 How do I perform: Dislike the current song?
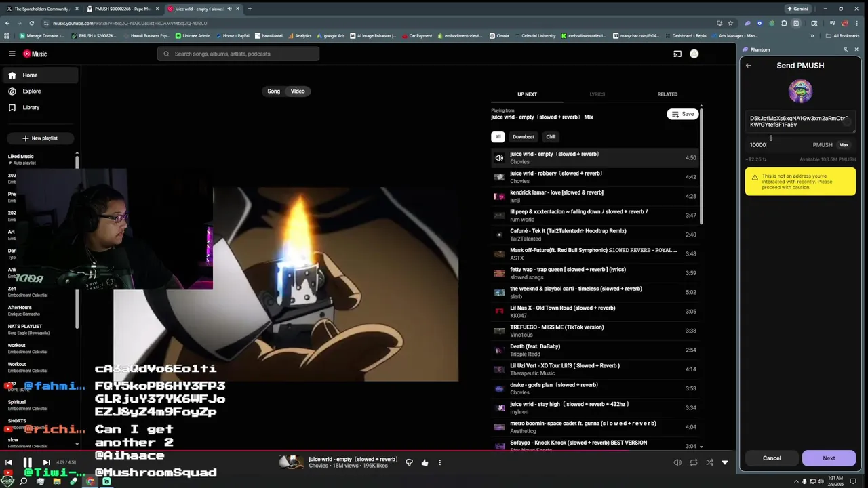409,462
